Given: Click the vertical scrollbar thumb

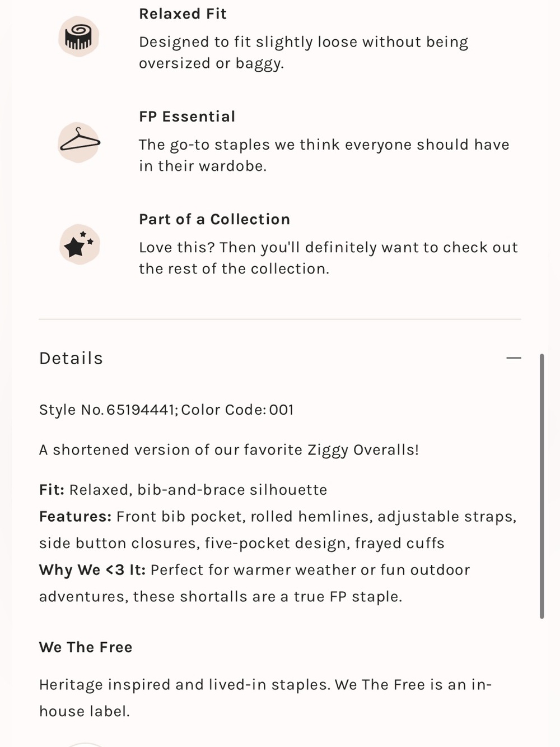Looking at the screenshot, I should [542, 486].
